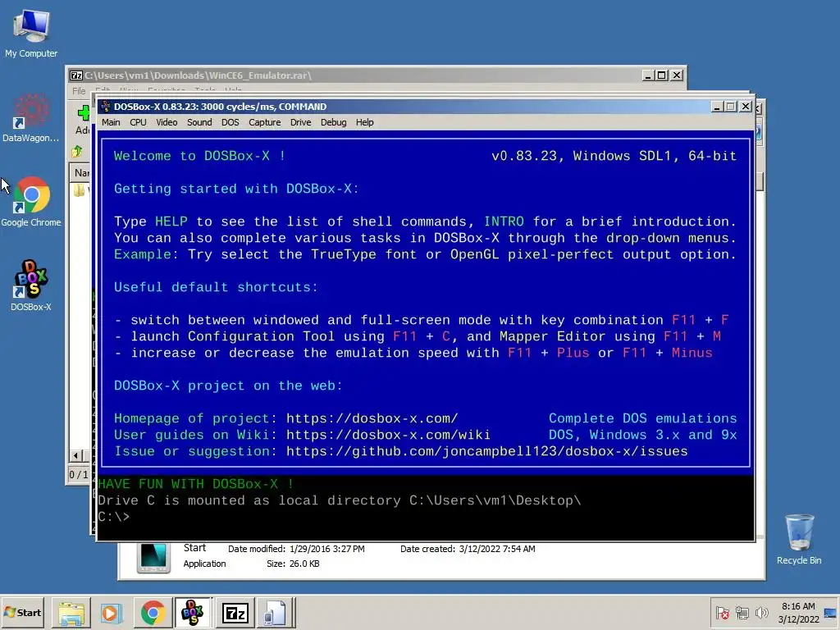Click the Show Desktop button in taskbar
The width and height of the screenshot is (840, 630).
(x=831, y=612)
